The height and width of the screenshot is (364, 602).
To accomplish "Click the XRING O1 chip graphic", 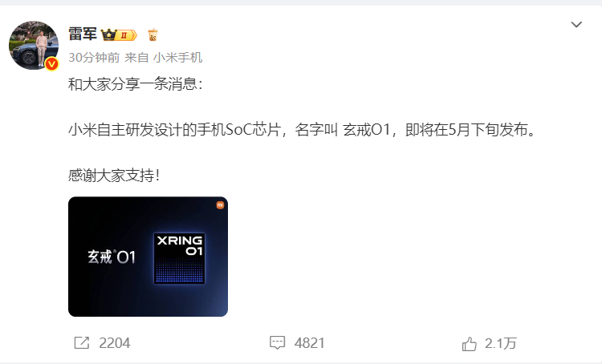I will point(179,258).
